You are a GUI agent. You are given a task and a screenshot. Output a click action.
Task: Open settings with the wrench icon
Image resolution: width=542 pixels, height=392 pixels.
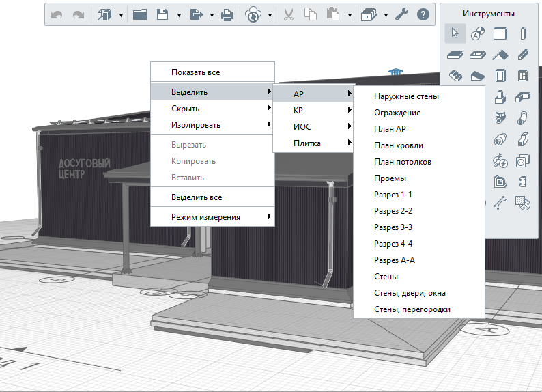click(401, 14)
